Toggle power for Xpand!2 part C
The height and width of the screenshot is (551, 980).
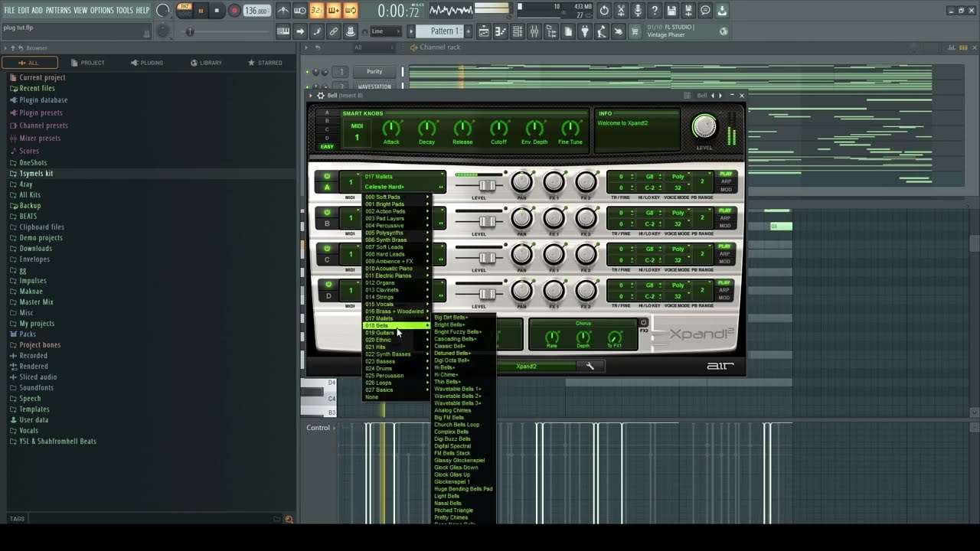(328, 248)
